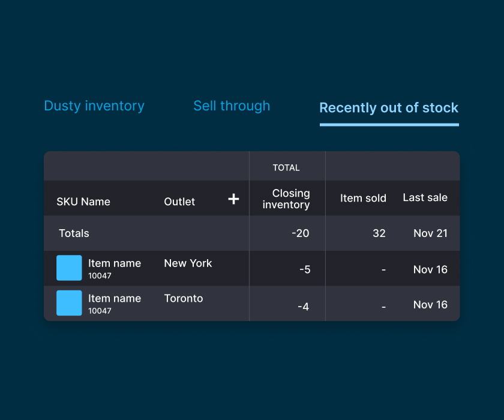Click the blue thumbnail in the New York row

(69, 268)
